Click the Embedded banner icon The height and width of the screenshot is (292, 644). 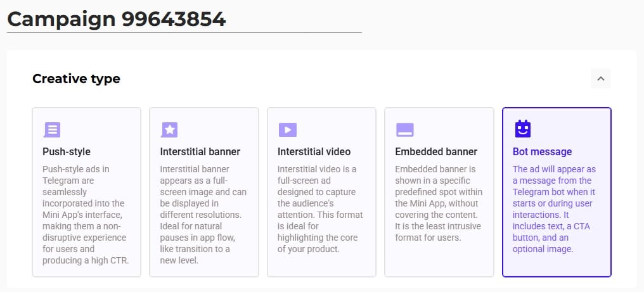405,130
